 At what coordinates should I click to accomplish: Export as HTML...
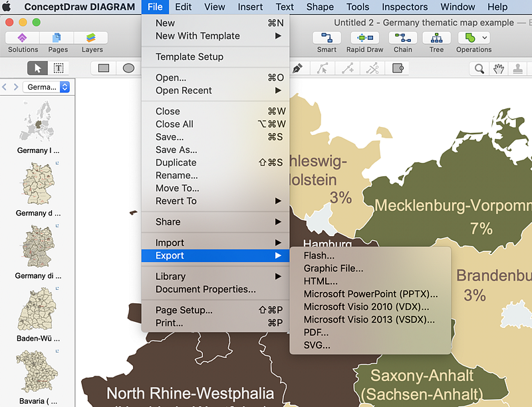pos(370,281)
